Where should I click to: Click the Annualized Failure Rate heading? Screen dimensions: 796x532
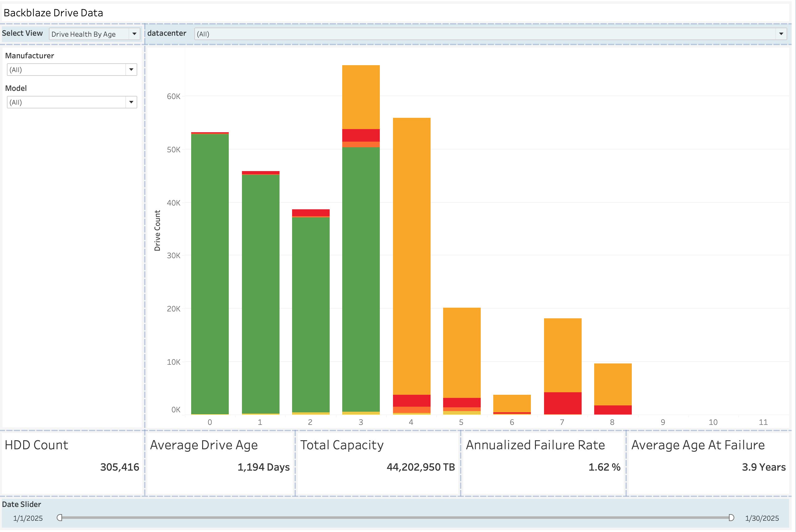(535, 445)
